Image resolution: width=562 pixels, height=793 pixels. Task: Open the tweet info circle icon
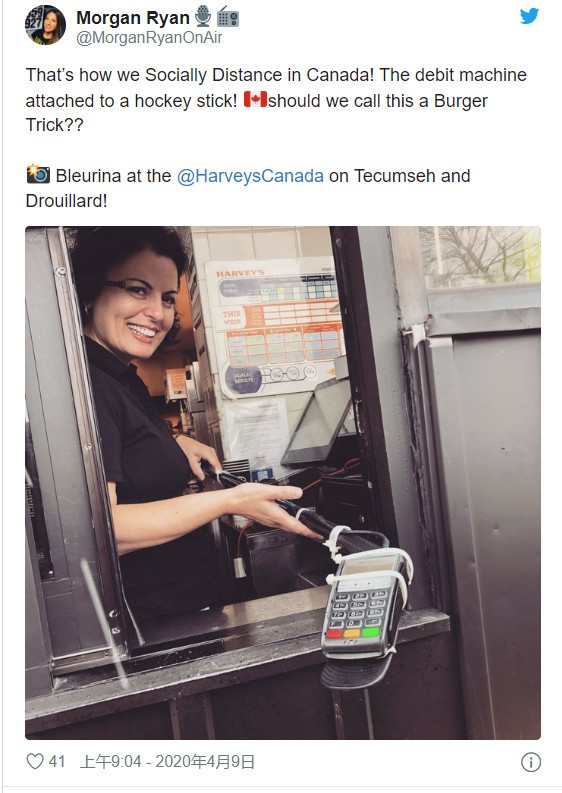coord(531,762)
